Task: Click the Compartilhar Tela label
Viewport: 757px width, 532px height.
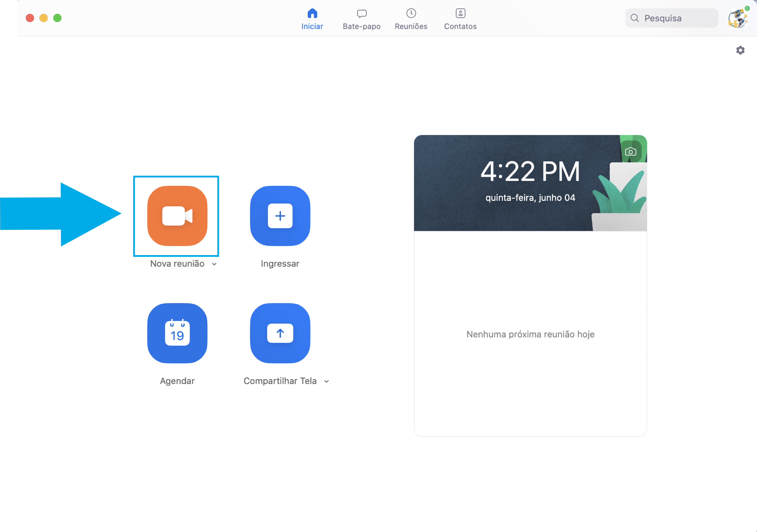Action: pos(280,381)
